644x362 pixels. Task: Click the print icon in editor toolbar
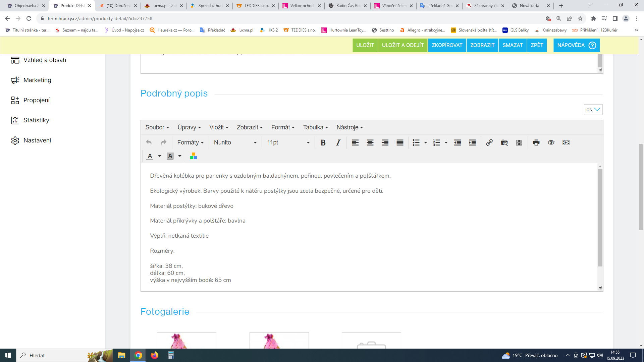click(x=536, y=142)
